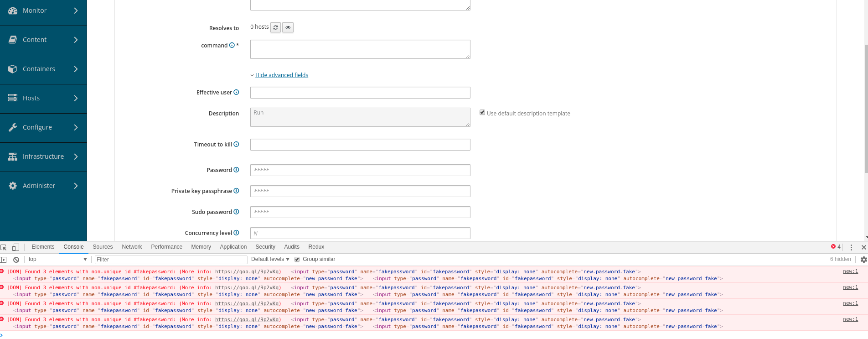
Task: Focus the Sudo password field
Action: coord(360,212)
